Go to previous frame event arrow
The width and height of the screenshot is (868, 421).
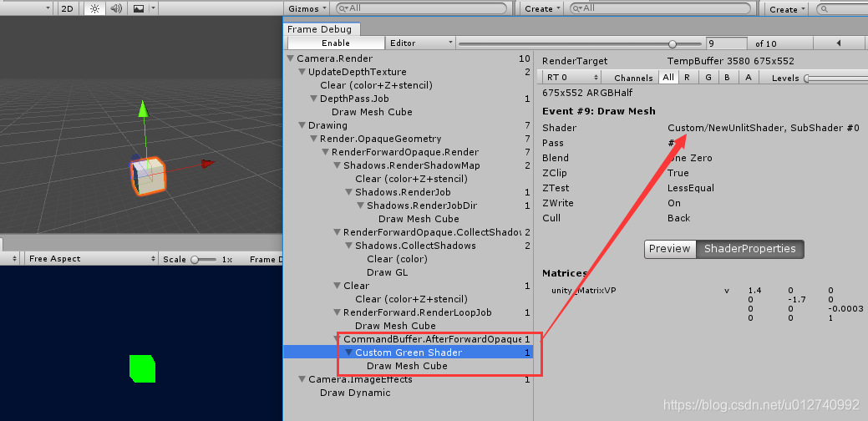pos(839,43)
